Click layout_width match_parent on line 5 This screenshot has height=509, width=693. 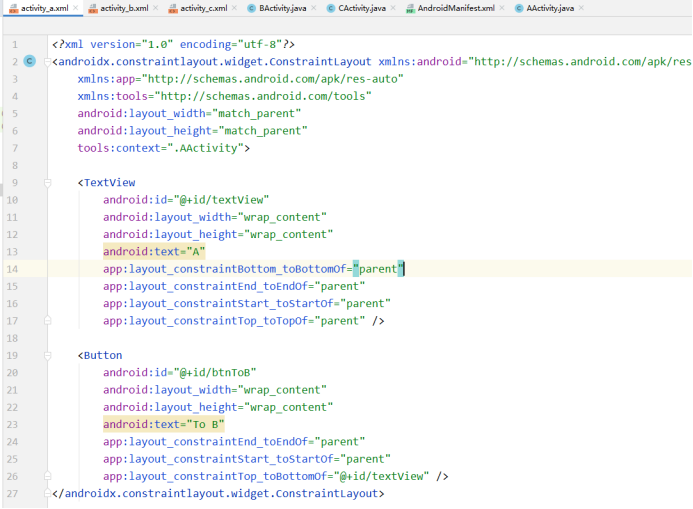189,113
